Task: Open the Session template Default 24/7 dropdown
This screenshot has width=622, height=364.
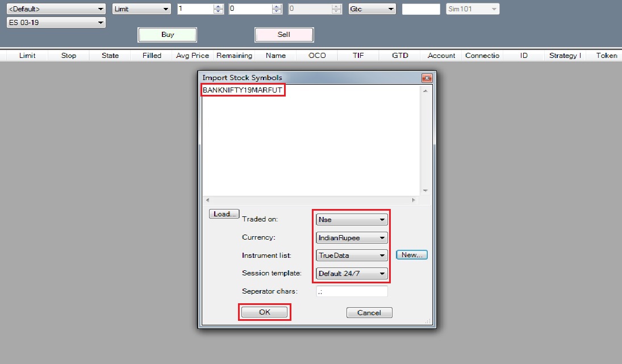Action: 352,273
